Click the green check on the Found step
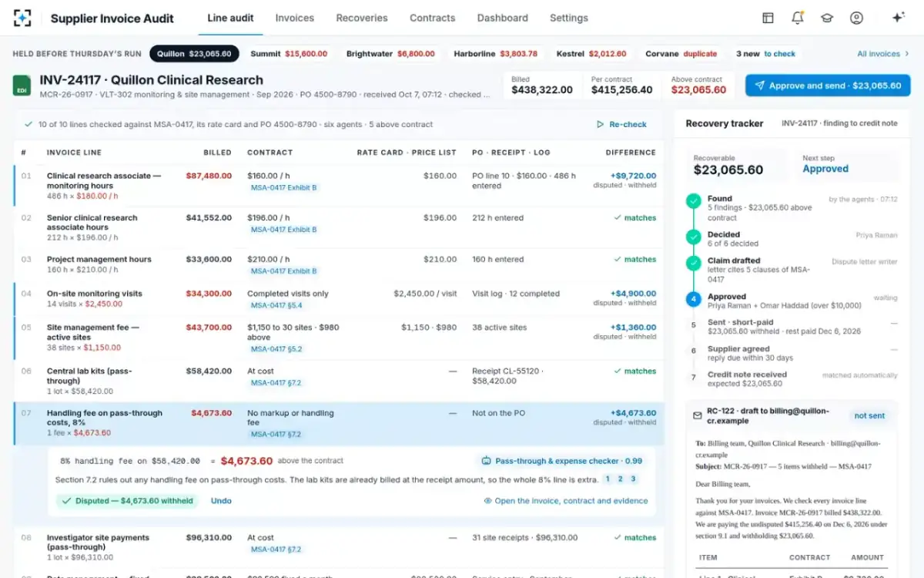The image size is (924, 578). 694,201
